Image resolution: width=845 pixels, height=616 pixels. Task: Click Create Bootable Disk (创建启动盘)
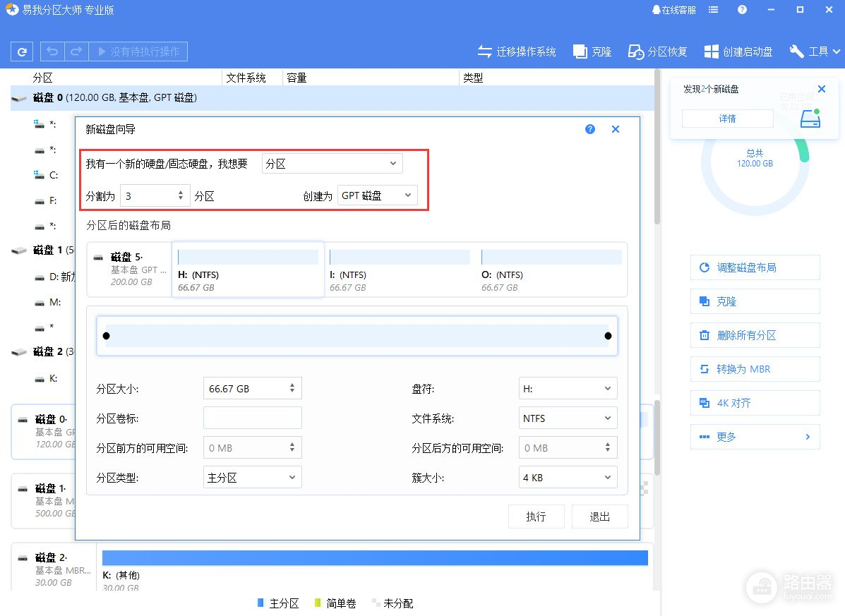[x=738, y=52]
